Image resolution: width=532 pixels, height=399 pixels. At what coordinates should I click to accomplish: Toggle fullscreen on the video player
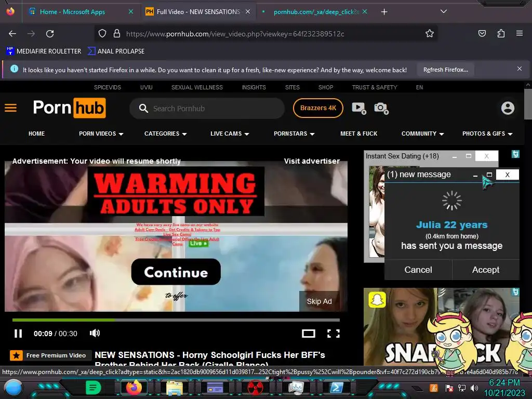point(333,334)
